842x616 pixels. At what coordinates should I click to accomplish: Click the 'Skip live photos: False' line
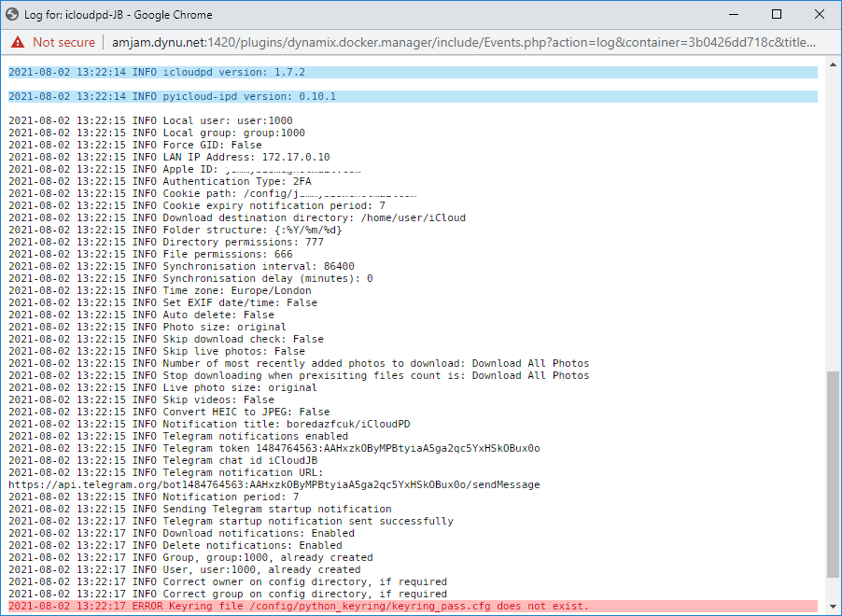point(157,351)
